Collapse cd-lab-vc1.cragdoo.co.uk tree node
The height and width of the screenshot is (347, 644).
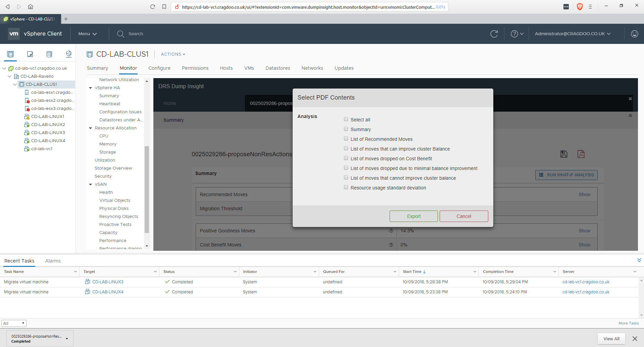point(4,68)
